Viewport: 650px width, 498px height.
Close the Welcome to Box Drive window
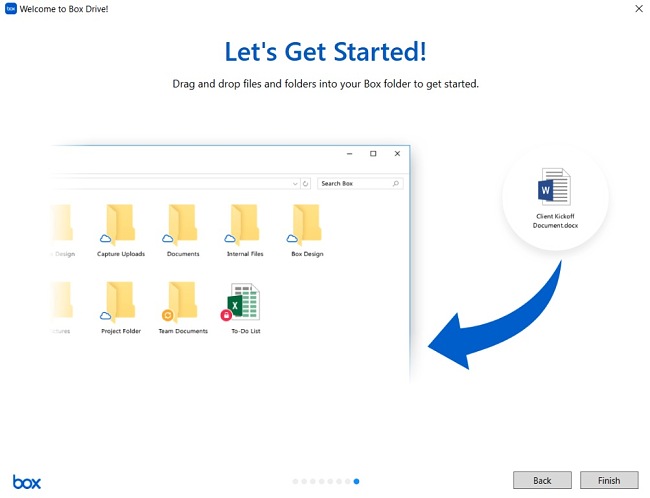(x=639, y=8)
